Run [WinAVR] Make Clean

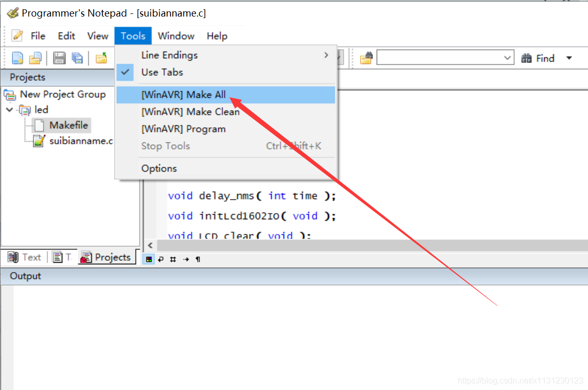click(x=226, y=112)
